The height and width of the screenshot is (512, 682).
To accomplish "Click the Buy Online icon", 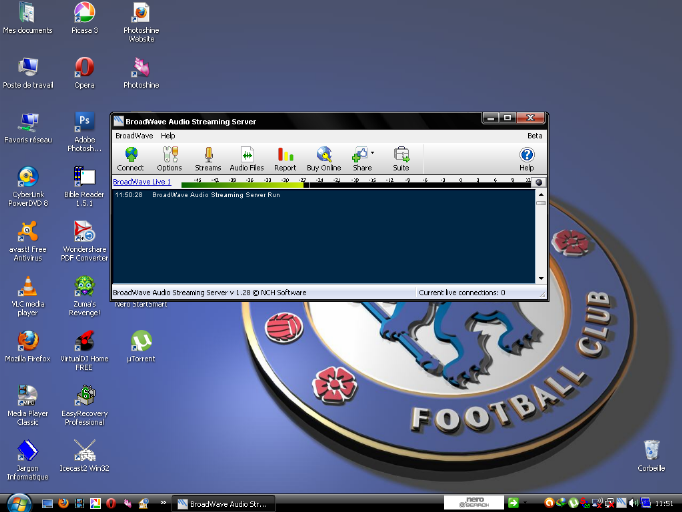I will (323, 159).
